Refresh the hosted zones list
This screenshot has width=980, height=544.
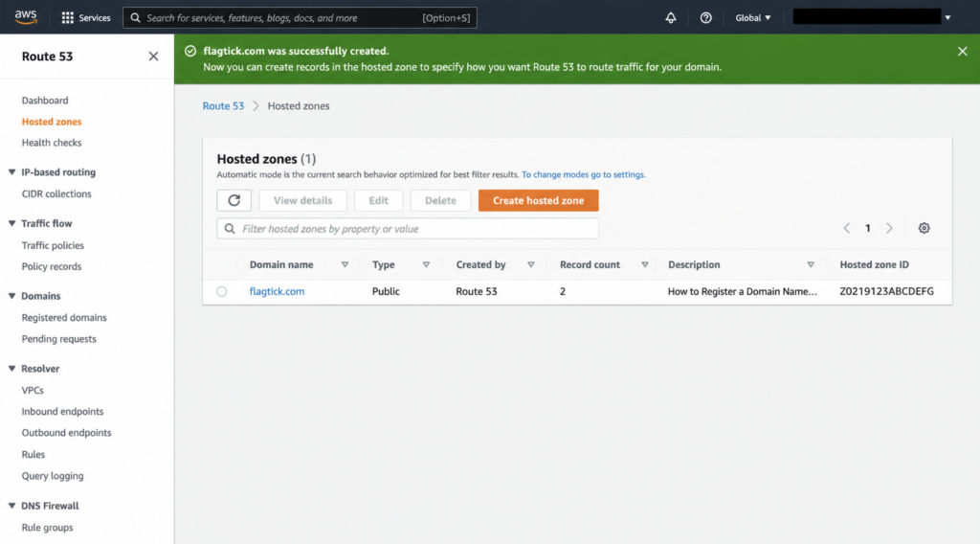pyautogui.click(x=234, y=200)
